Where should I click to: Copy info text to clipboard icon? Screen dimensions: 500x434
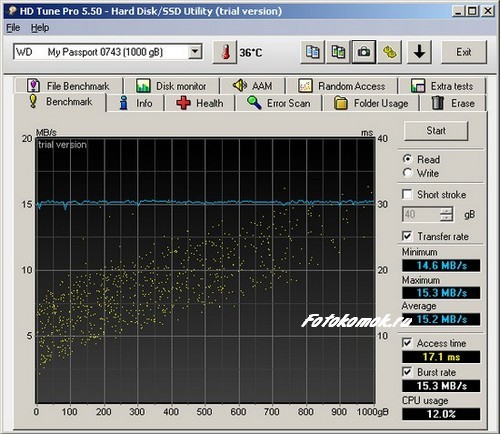(312, 52)
